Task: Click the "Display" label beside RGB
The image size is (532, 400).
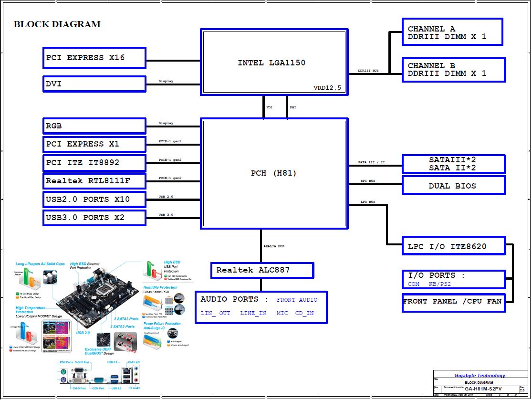Action: (166, 123)
